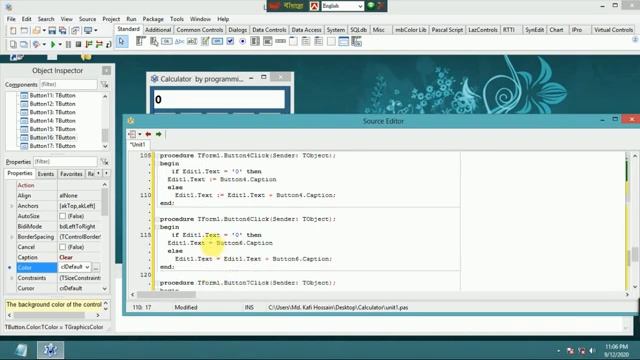Screen dimensions: 640x360
Task: Click the Components filter input field
Action: click(x=68, y=84)
